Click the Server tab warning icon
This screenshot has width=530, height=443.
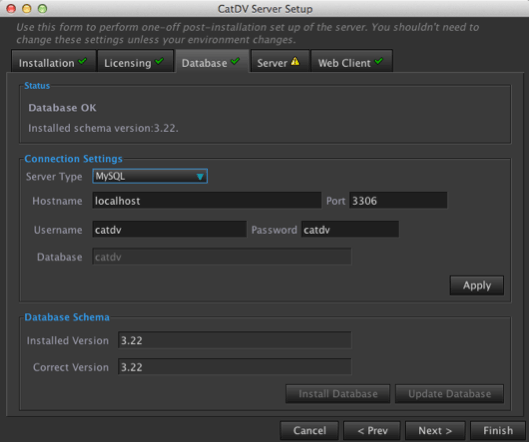click(x=295, y=62)
